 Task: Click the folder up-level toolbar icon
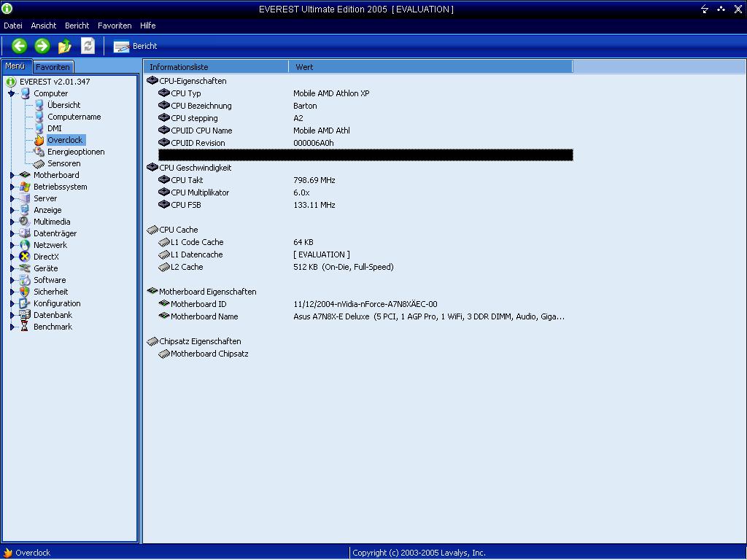tap(65, 46)
